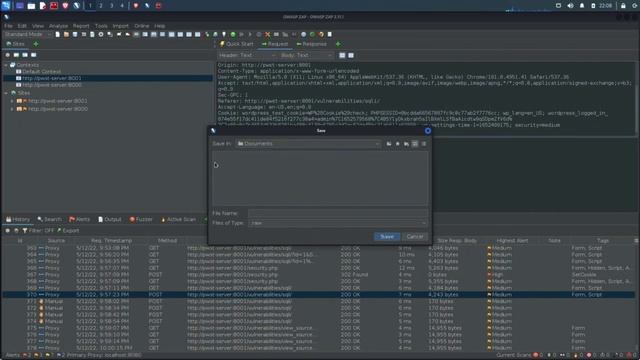Open the Active Scan tab
The image size is (640, 360).
point(178,220)
